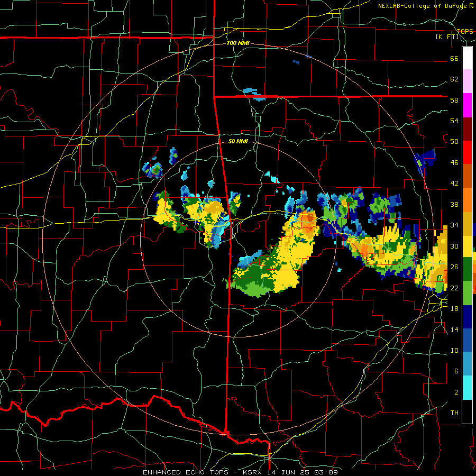Viewport: 476px width, 476px height.
Task: Click the sky blue legend swatch
Action: 467,364
